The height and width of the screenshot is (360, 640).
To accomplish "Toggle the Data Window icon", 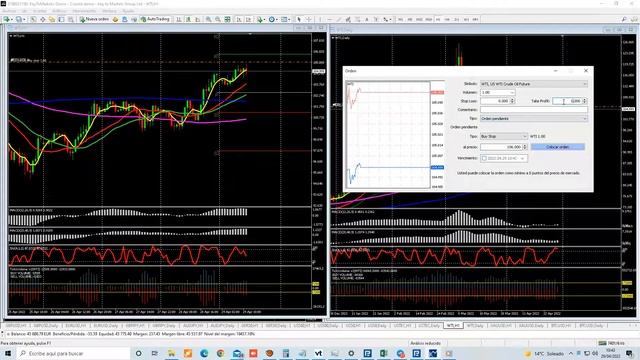I will pyautogui.click(x=42, y=19).
